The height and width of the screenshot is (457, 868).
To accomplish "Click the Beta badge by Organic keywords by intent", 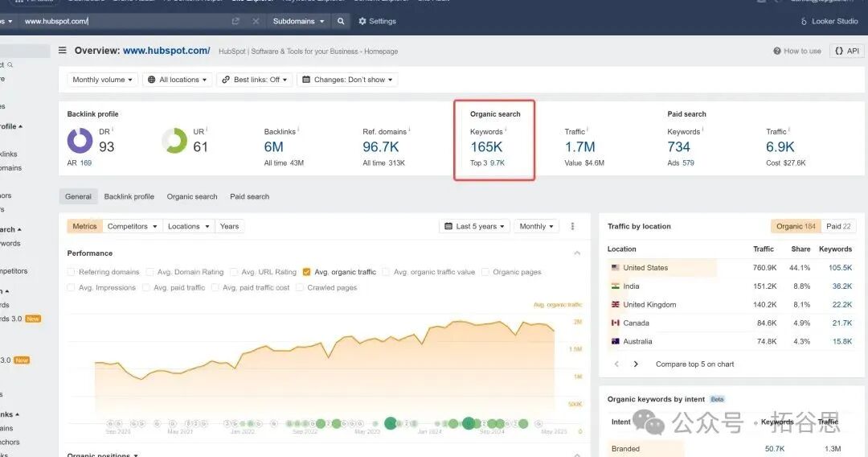I will coord(717,399).
